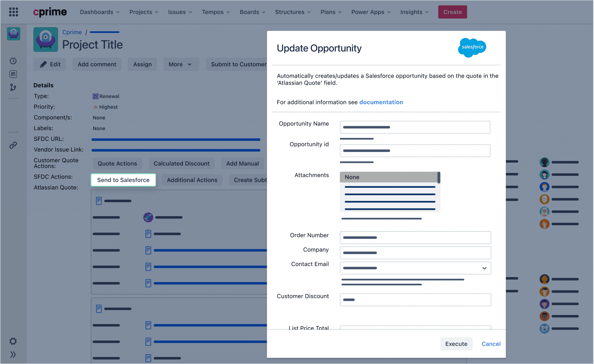Open the Power Apps menu
The width and height of the screenshot is (594, 364).
[x=371, y=12]
